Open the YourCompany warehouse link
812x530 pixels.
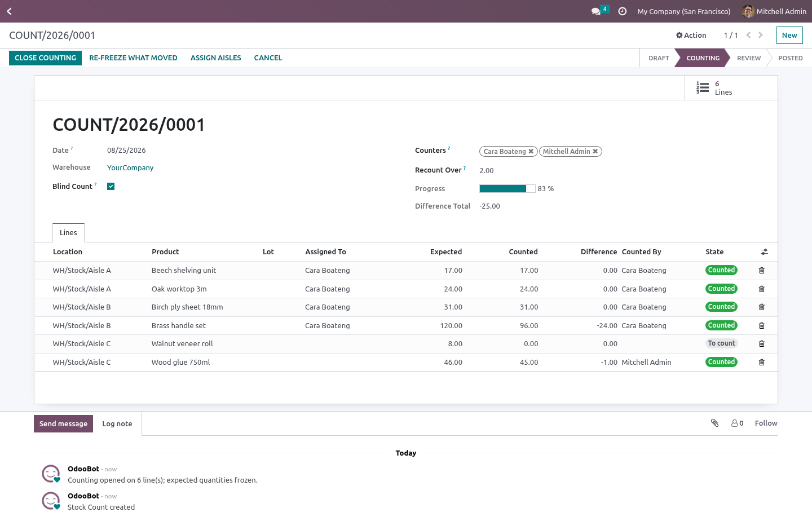click(x=130, y=168)
